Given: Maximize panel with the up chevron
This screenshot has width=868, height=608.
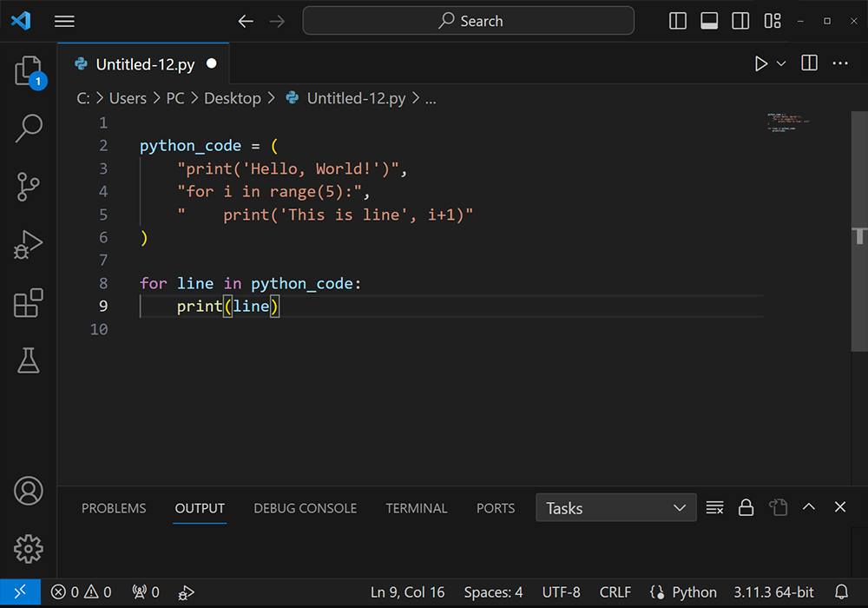Looking at the screenshot, I should (x=809, y=506).
